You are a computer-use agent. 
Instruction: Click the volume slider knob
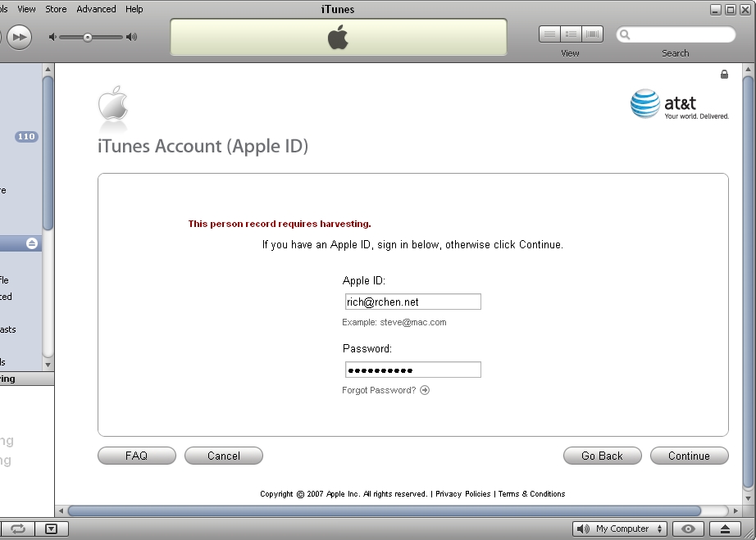coord(88,37)
